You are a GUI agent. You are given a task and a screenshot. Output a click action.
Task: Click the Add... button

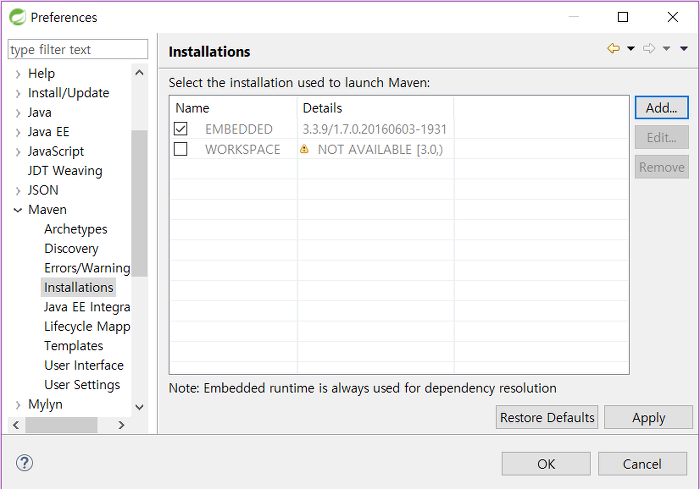tap(662, 108)
